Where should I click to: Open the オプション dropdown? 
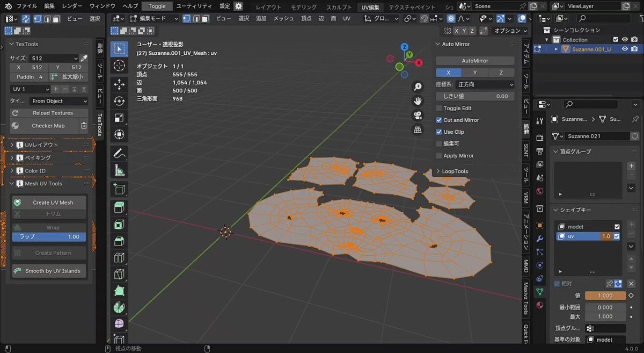[x=510, y=31]
